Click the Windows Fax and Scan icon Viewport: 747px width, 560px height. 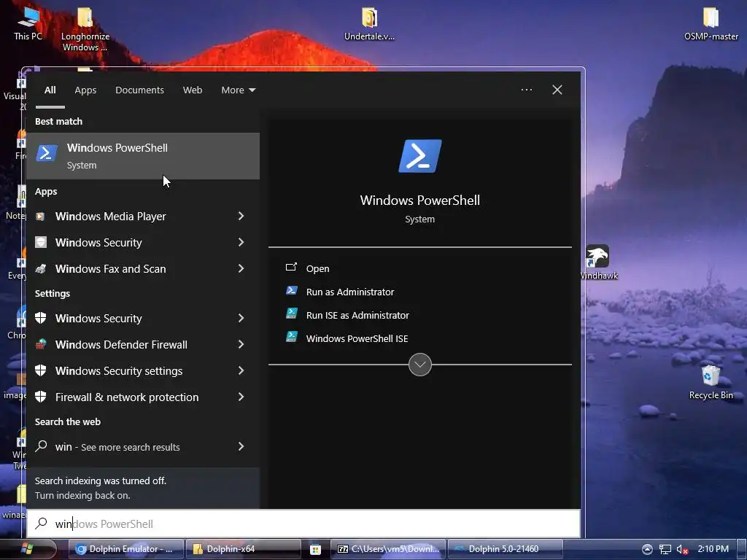click(x=41, y=268)
